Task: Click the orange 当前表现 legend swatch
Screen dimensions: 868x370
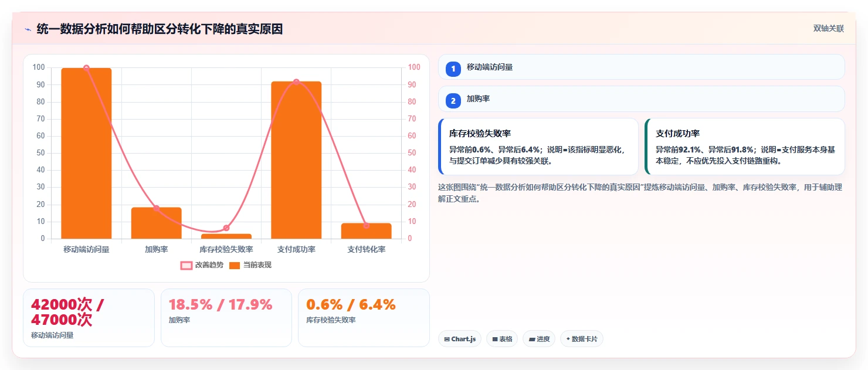Action: pos(235,265)
